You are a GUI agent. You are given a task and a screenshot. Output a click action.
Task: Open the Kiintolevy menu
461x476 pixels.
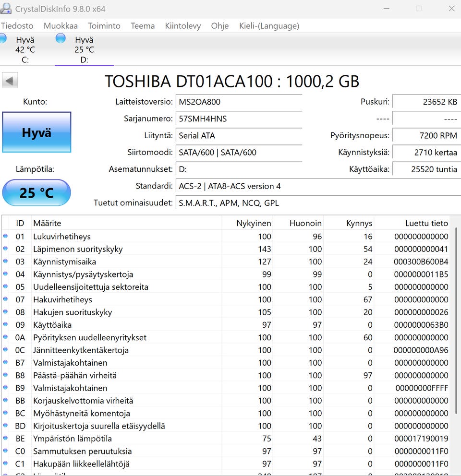point(182,26)
